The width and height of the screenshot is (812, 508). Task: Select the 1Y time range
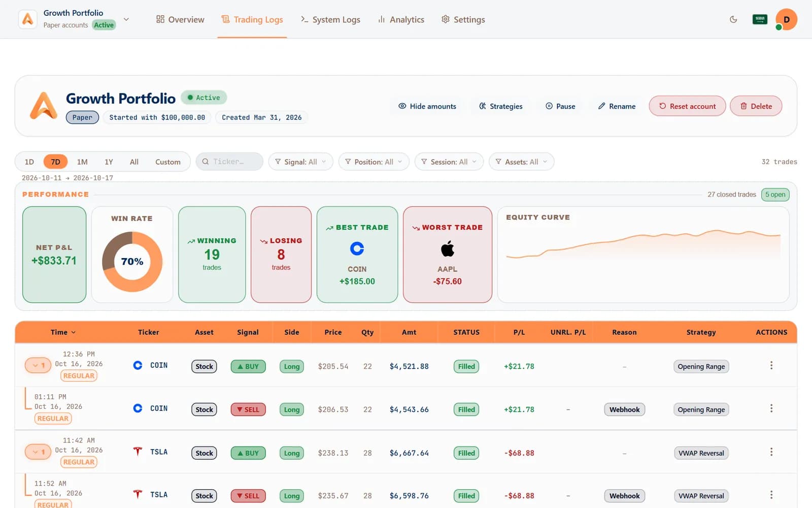tap(109, 162)
